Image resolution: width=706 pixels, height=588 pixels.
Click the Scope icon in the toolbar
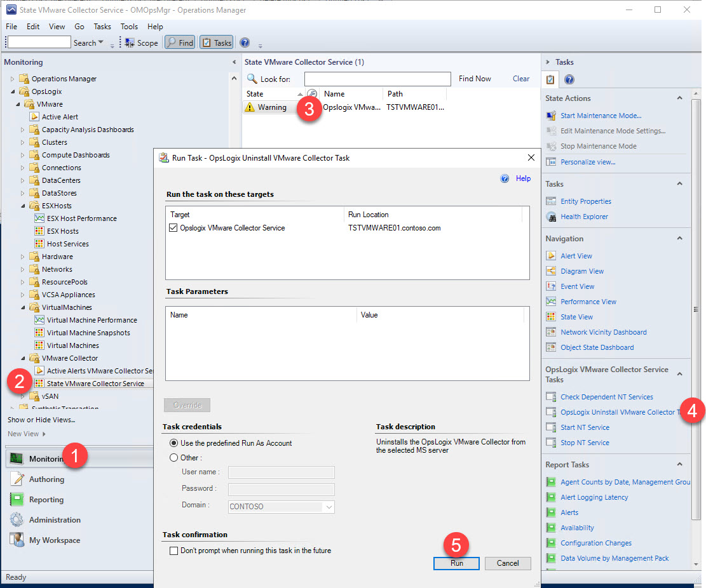click(x=130, y=43)
